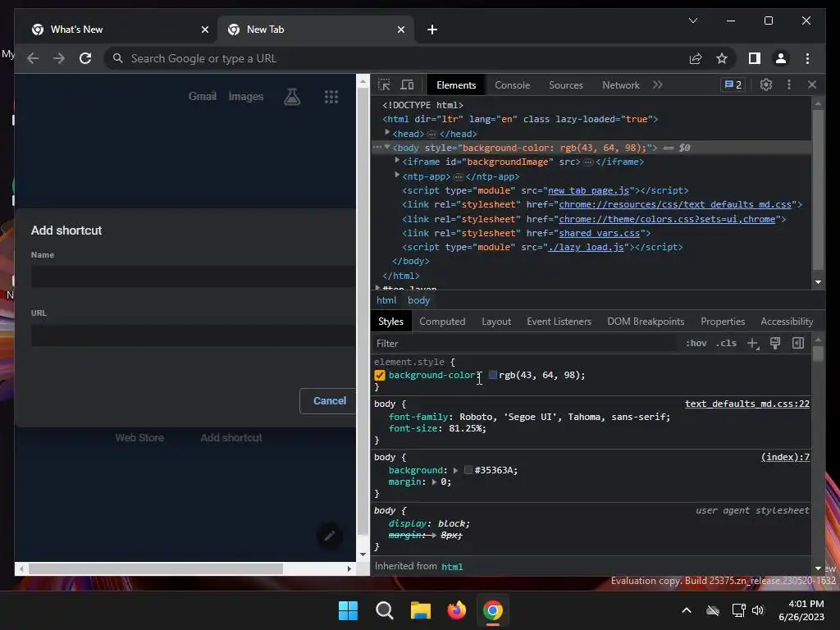Expand the head element node
840x630 pixels.
point(387,132)
